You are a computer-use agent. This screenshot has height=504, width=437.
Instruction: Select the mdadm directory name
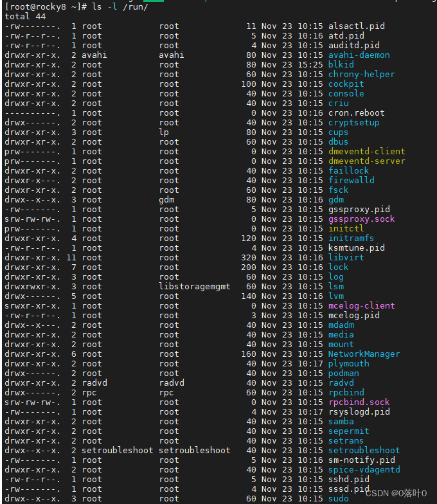(x=341, y=325)
